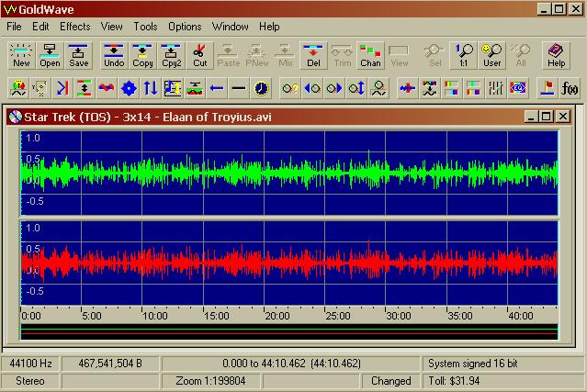Image resolution: width=587 pixels, height=392 pixels.
Task: Click the Copy toolbar button
Action: [142, 55]
